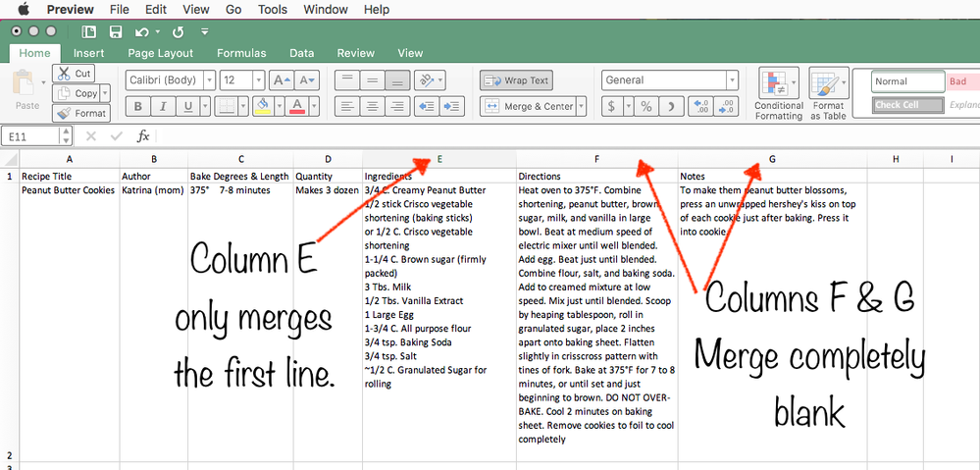980x470 pixels.
Task: Toggle Bold formatting
Action: [x=137, y=106]
